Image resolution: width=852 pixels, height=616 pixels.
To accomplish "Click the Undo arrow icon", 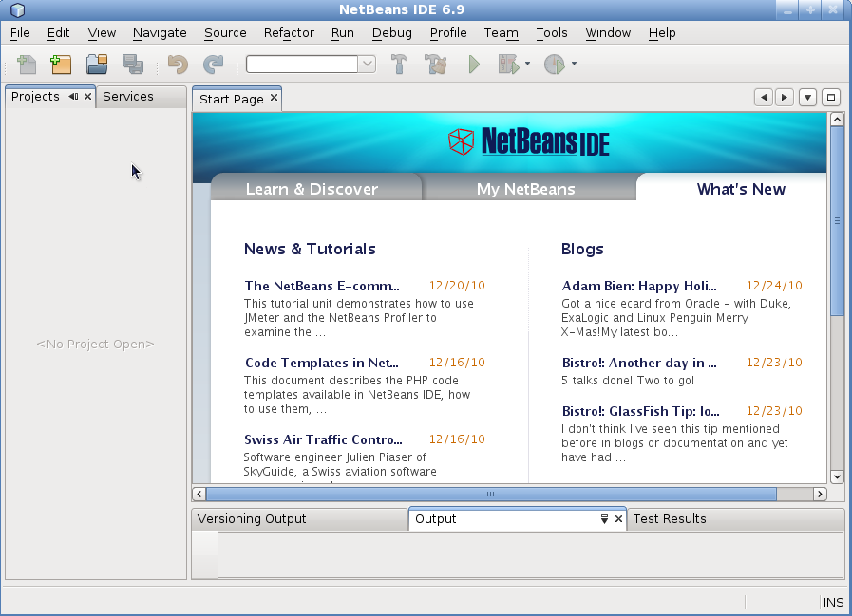I will click(x=178, y=65).
